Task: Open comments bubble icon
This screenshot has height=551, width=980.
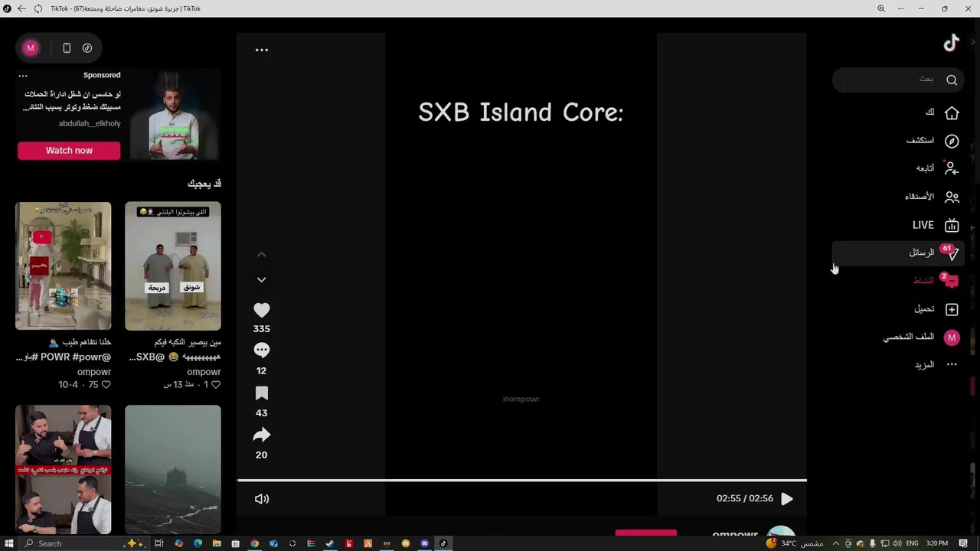Action: pyautogui.click(x=262, y=350)
